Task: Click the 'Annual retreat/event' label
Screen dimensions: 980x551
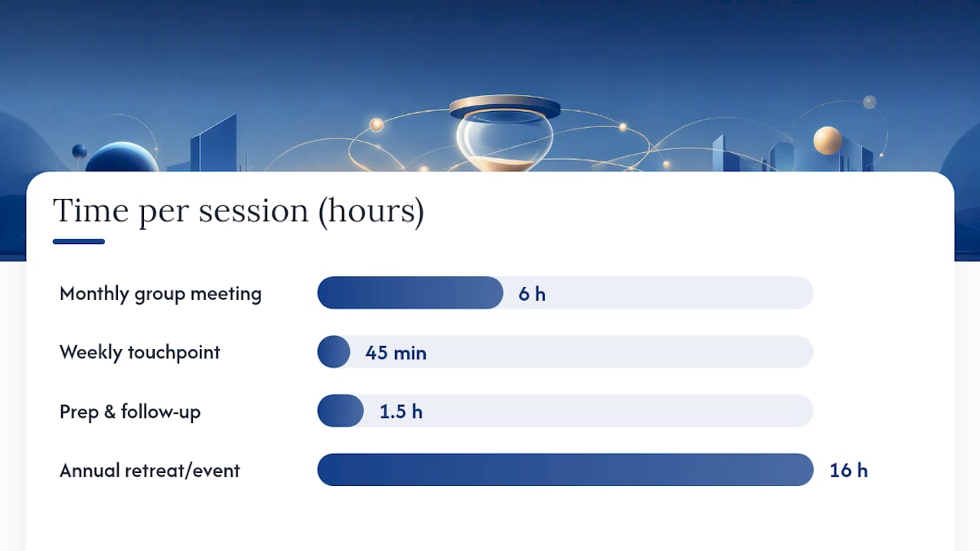Action: (x=150, y=470)
